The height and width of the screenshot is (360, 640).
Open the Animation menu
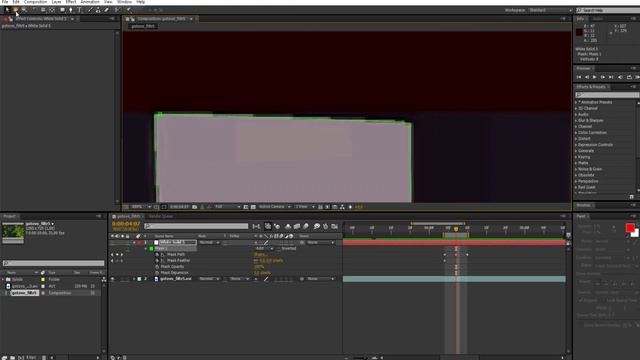(x=90, y=2)
